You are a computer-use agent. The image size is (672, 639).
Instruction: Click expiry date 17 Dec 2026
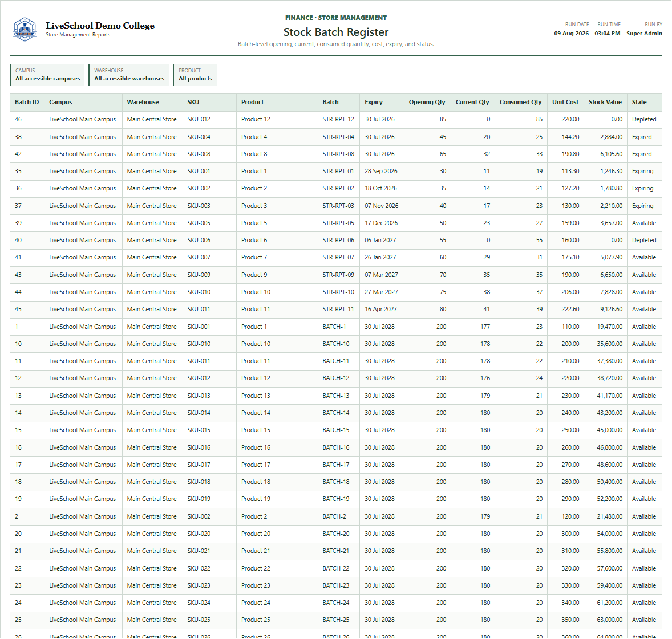(381, 223)
